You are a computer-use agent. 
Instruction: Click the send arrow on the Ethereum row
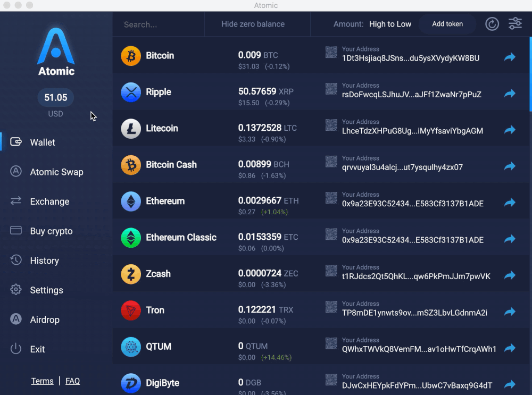(x=510, y=203)
